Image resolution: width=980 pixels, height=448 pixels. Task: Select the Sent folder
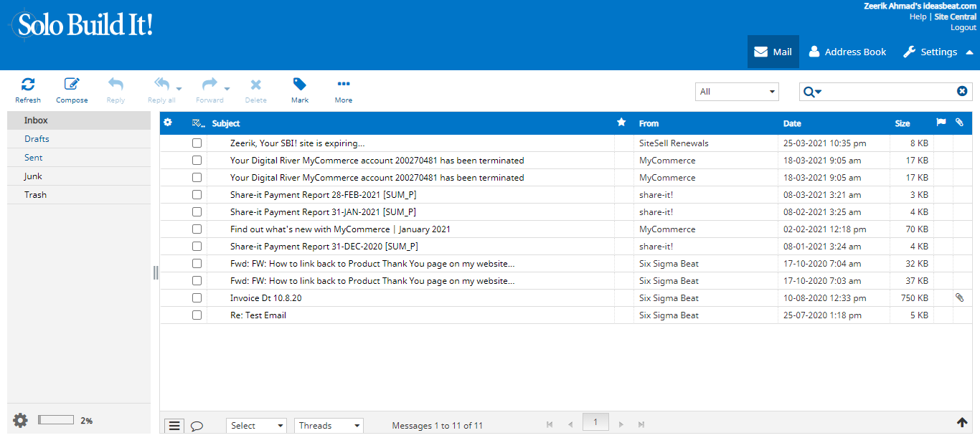(79, 158)
